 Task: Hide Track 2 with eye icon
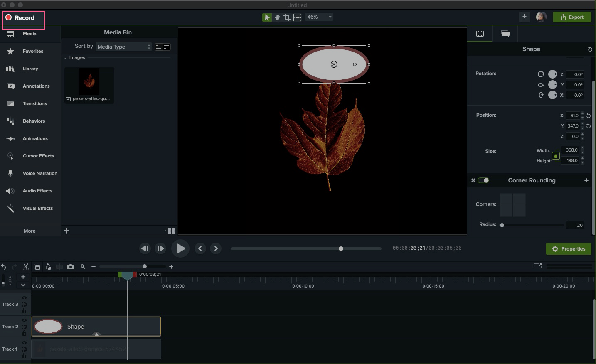coord(25,320)
